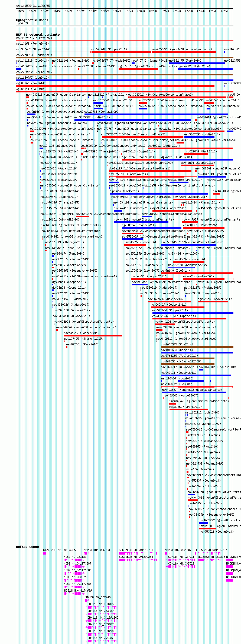The height and width of the screenshot is (644, 241).
Task: Open gene MMP23B|NM_006983
Action: click(x=97, y=550)
